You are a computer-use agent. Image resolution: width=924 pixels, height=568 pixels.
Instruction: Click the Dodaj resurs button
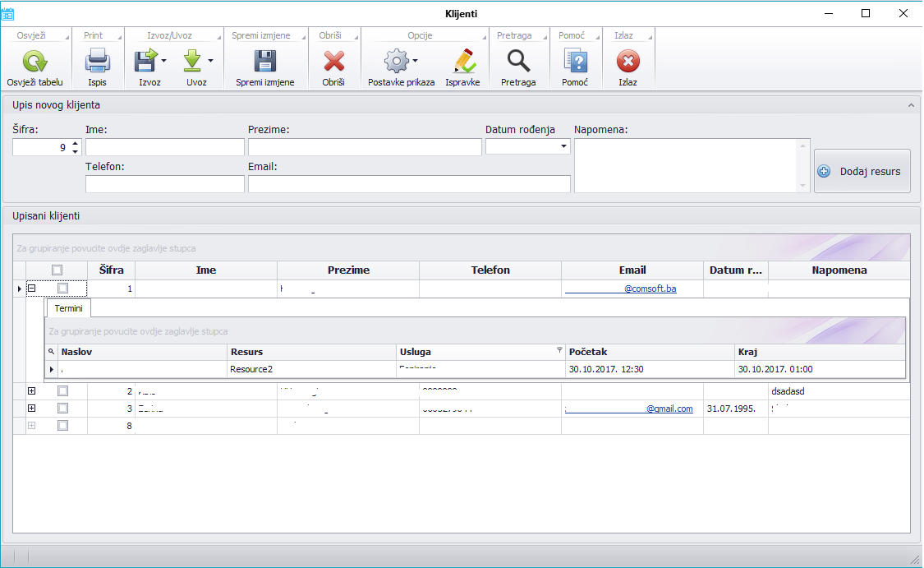[x=862, y=171]
